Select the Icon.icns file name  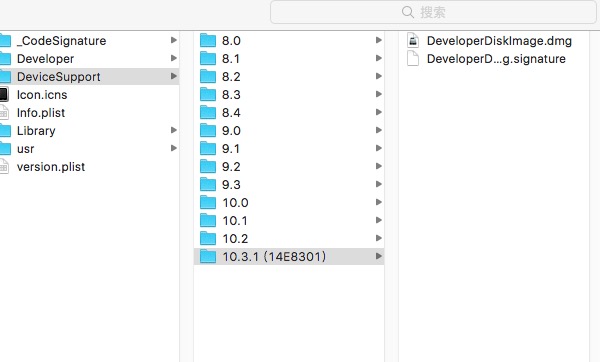(x=42, y=95)
